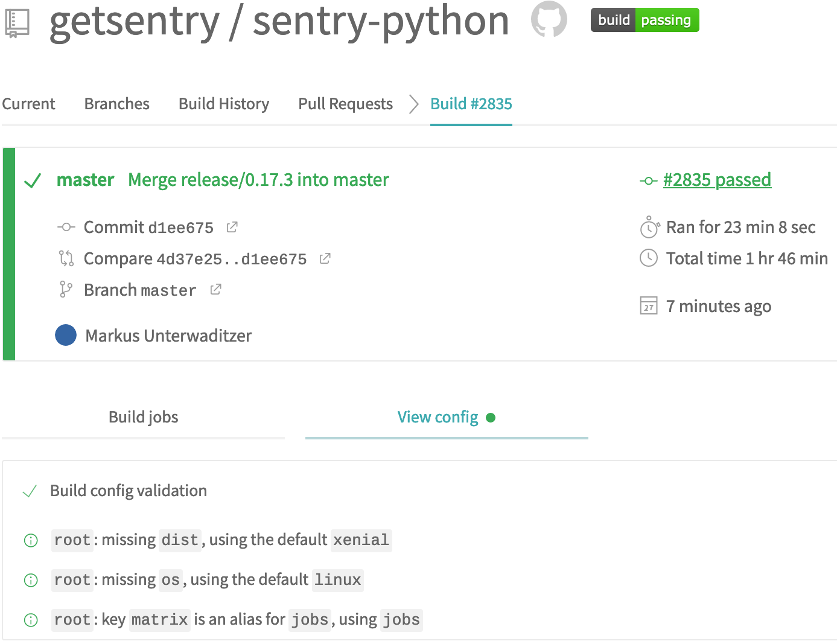
Task: Click Markus Unterwaditzer's avatar
Action: coord(66,335)
